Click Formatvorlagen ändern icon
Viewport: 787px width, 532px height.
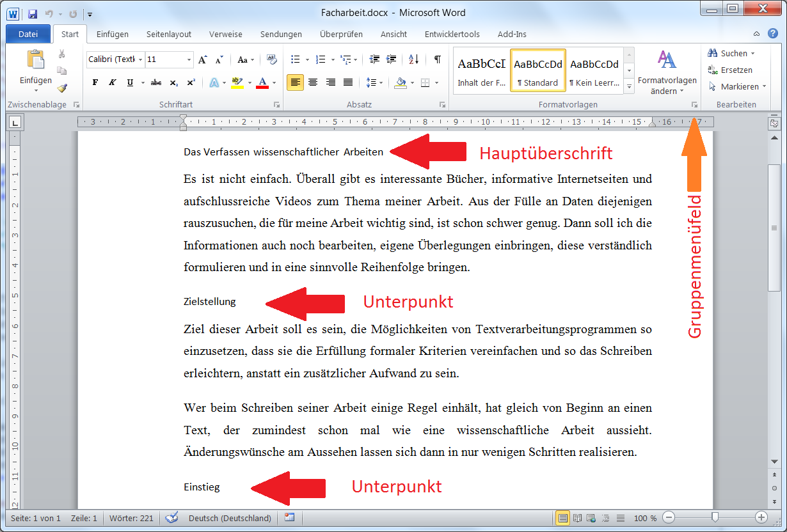(x=667, y=59)
